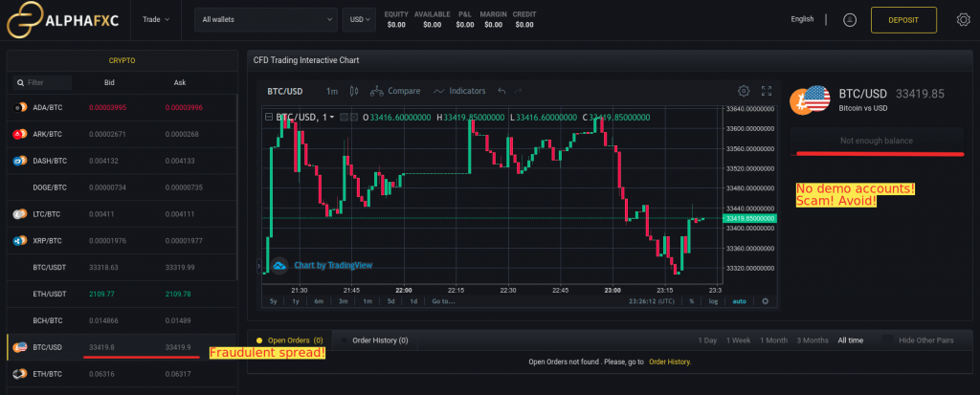
Task: Select the BTC/USDT pair row
Action: coord(122,268)
